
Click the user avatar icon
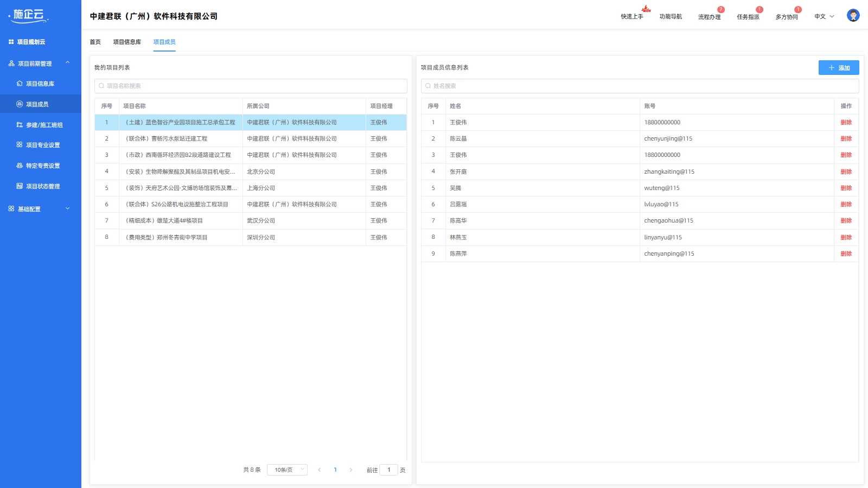point(853,16)
